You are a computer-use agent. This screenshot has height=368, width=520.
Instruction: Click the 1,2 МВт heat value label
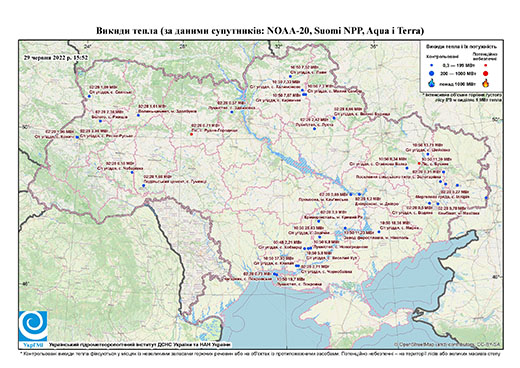368,199
